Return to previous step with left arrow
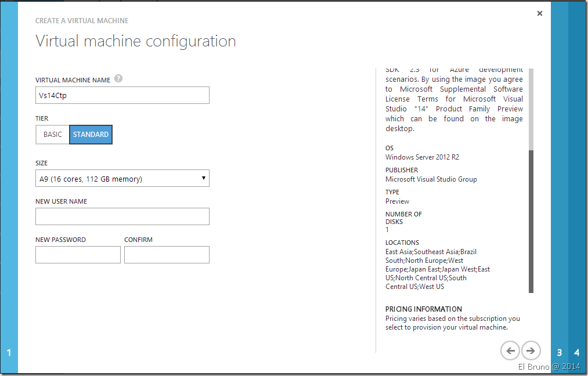588x376 pixels. [510, 350]
